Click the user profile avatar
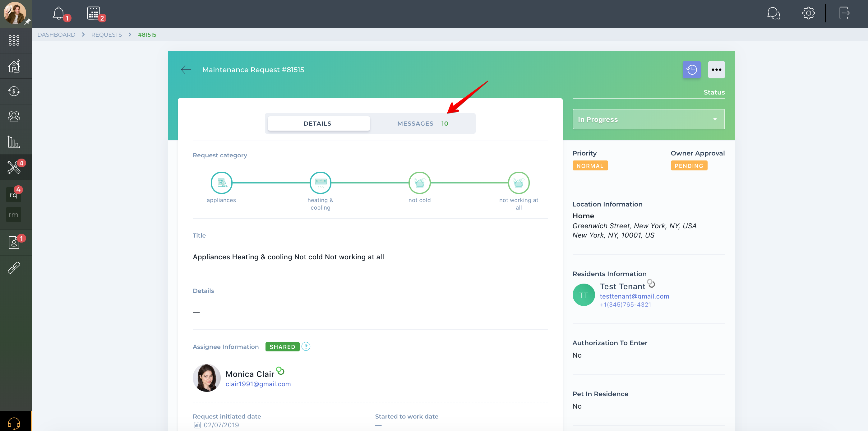This screenshot has width=868, height=431. (15, 13)
